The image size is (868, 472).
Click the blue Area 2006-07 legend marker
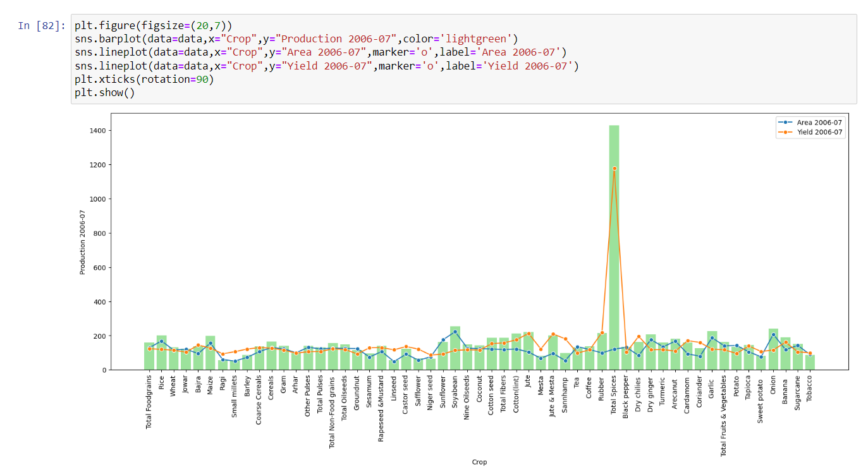[784, 121]
